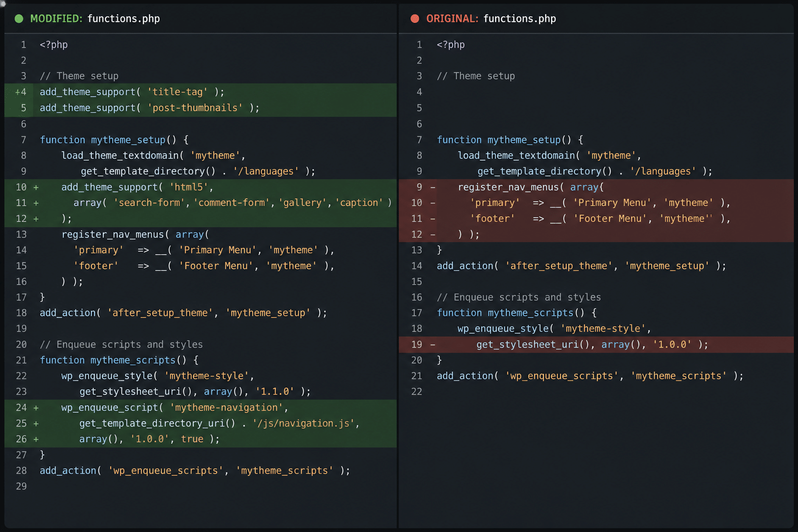
Task: Click the plus marker on modified line 26
Action: (x=36, y=439)
